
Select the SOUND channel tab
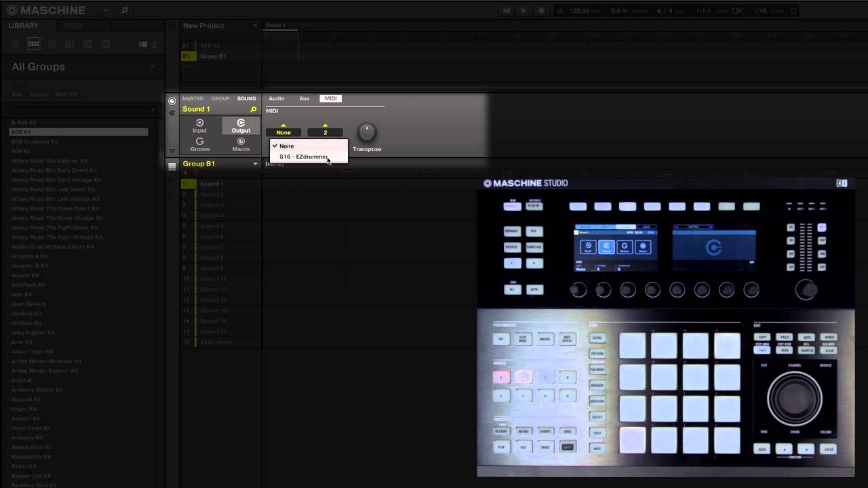point(247,98)
